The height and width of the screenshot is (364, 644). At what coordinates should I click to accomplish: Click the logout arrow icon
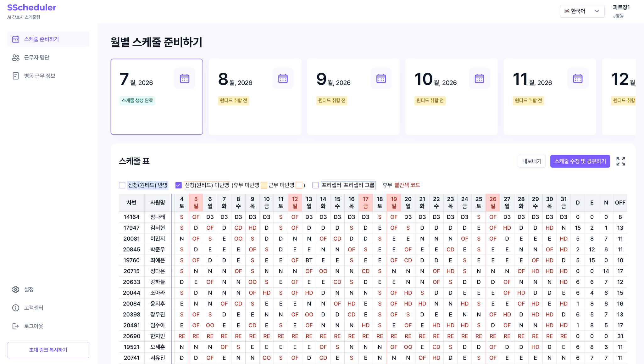16,326
